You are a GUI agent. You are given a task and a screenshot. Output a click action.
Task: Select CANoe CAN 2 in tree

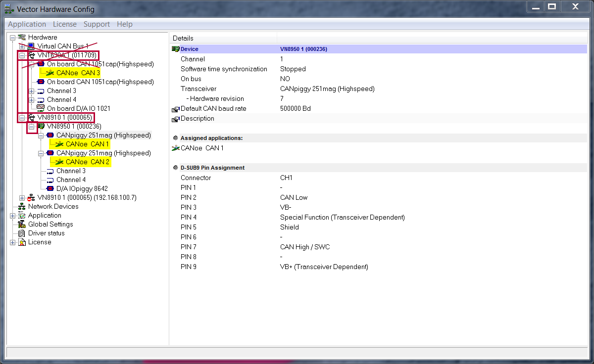click(x=87, y=162)
